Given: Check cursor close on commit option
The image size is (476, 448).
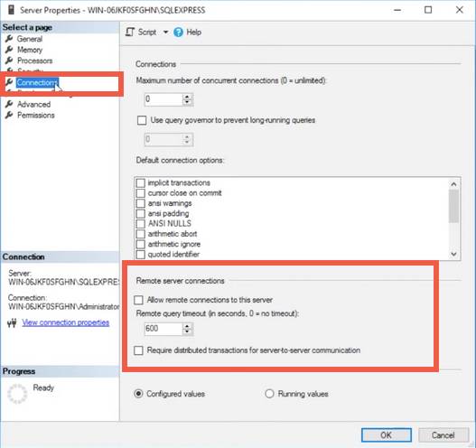Looking at the screenshot, I should 140,193.
